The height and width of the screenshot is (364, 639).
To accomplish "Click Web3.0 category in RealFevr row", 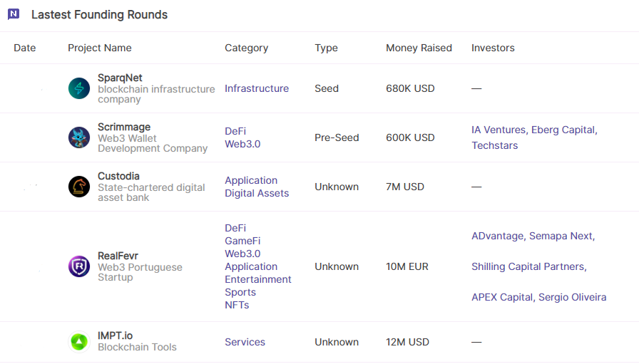I will point(242,254).
